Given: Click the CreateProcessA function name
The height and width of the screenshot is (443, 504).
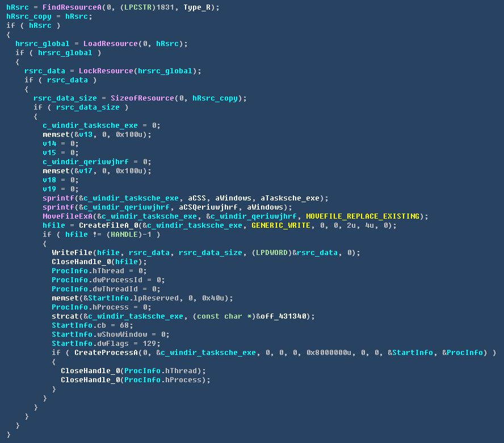Looking at the screenshot, I should point(106,353).
